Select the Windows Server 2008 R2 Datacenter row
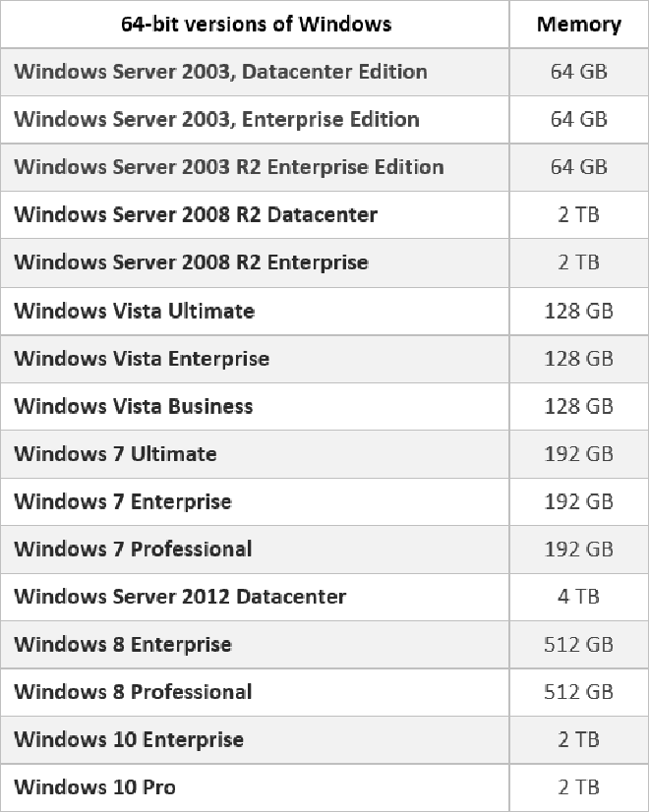This screenshot has width=649, height=812. click(x=196, y=215)
